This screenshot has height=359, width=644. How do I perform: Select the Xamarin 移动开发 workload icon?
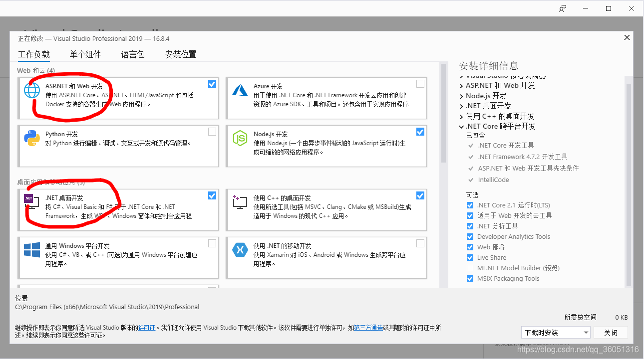pos(240,251)
